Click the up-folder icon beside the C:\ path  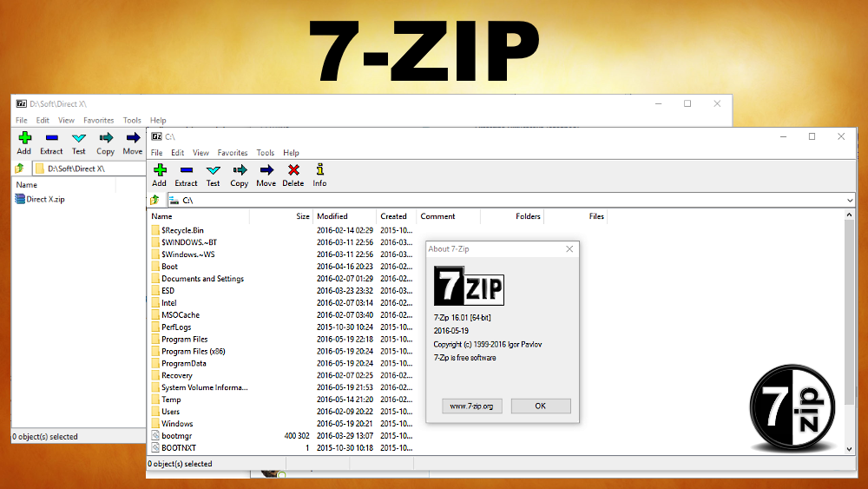[155, 200]
